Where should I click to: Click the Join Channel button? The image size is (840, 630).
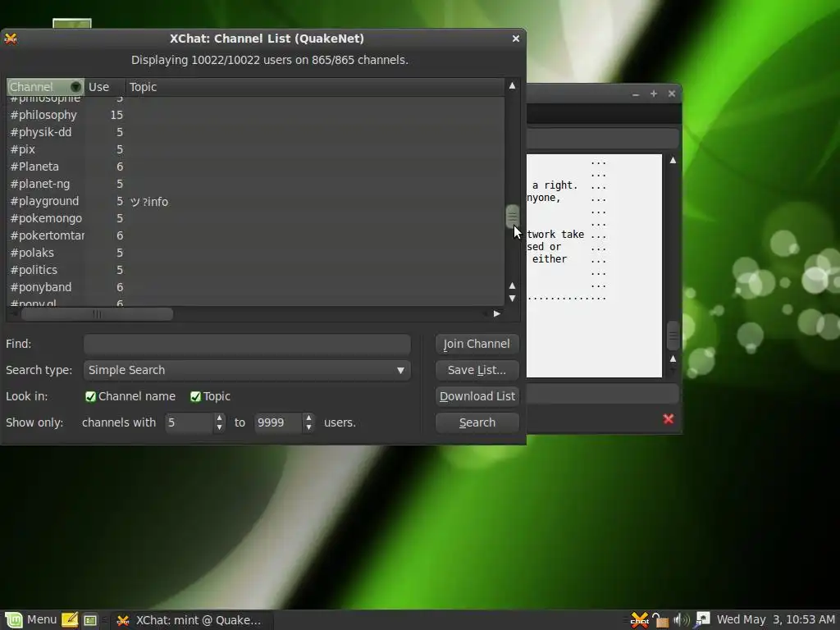point(477,344)
